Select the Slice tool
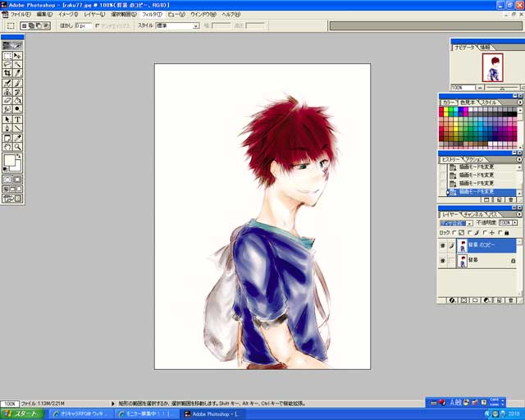This screenshot has height=420, width=525. coord(17,73)
